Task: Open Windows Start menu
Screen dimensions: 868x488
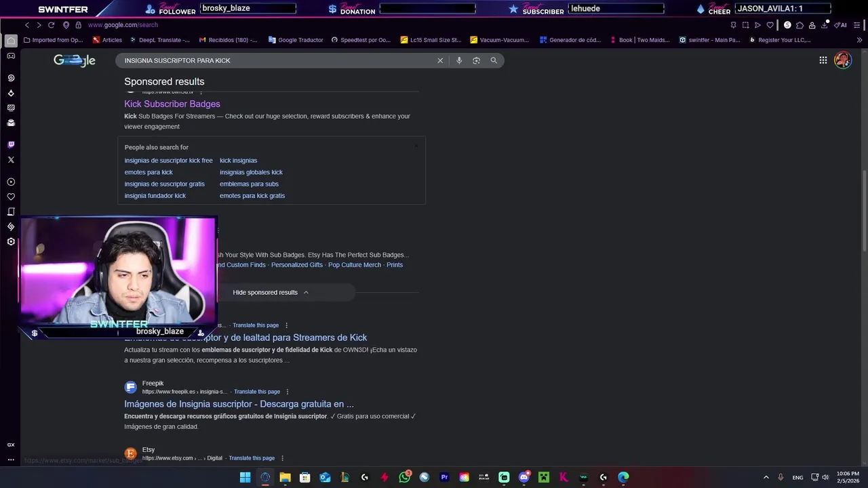Action: tap(245, 477)
